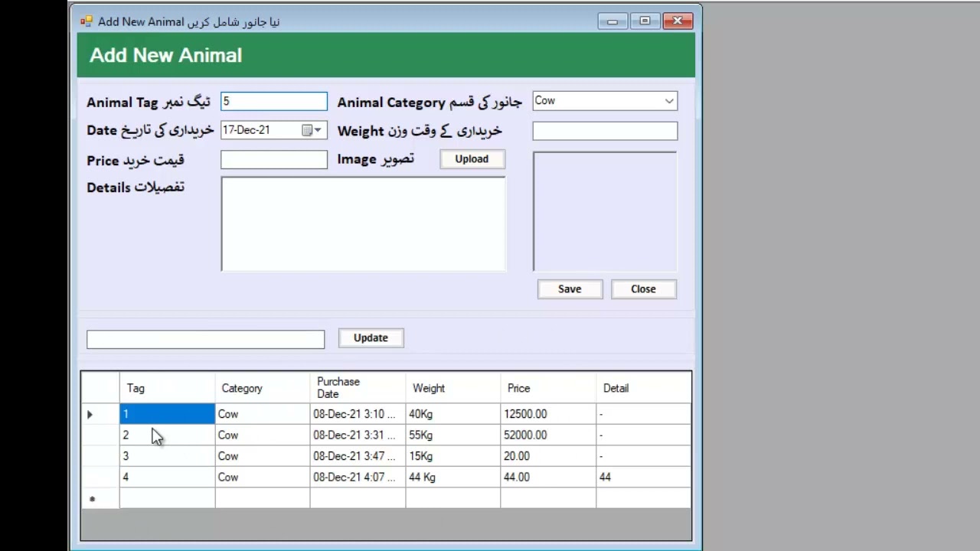Screen dimensions: 980x551
Task: Click the Animal Tag input field
Action: pos(273,101)
